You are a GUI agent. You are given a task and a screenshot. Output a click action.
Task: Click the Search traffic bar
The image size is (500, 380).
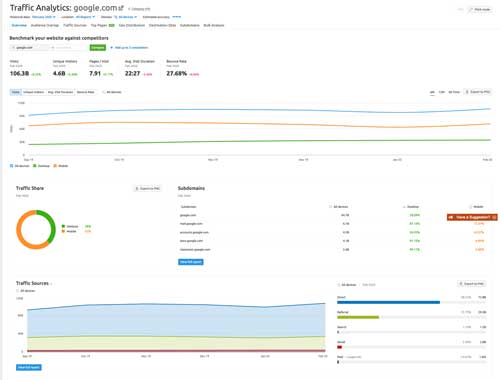(338, 332)
